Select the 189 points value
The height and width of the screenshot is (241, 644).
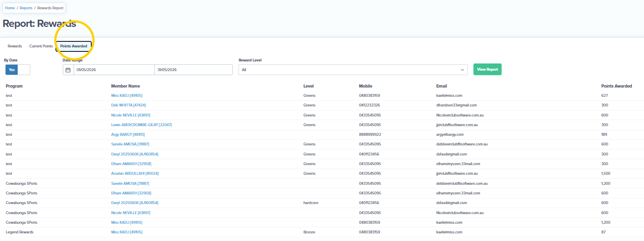(604, 135)
